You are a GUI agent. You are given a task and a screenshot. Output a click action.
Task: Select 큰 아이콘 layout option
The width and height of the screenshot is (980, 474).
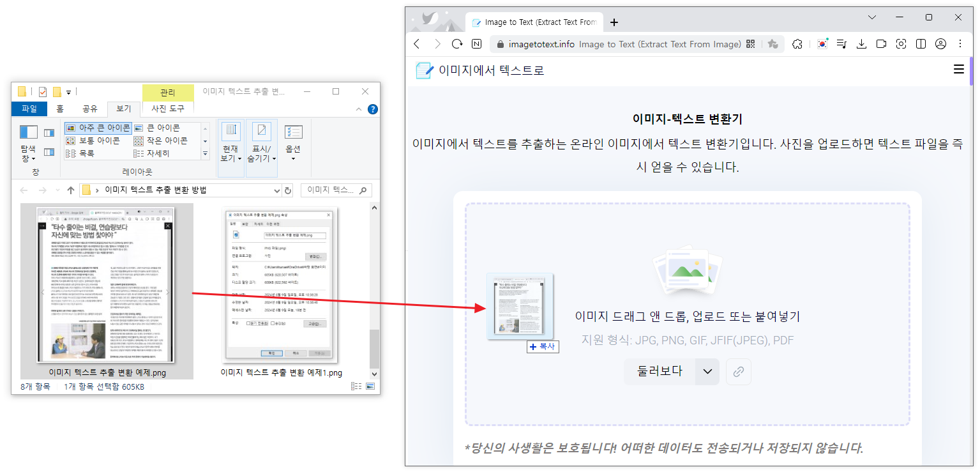157,128
